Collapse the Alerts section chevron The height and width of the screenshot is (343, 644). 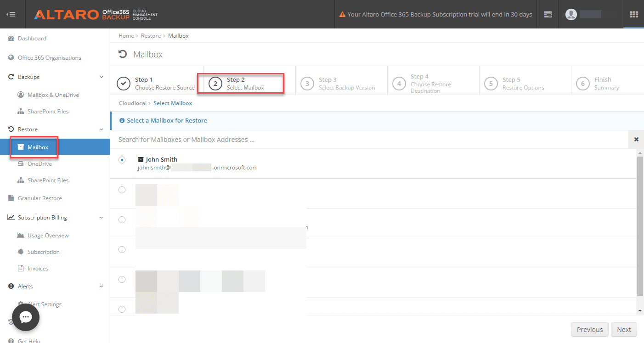tap(102, 287)
